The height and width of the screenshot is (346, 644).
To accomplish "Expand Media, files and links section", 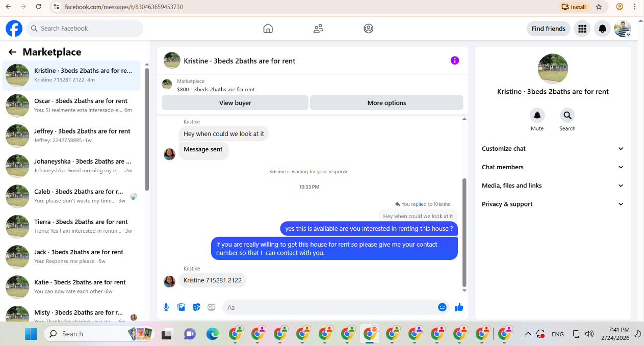I will (553, 185).
